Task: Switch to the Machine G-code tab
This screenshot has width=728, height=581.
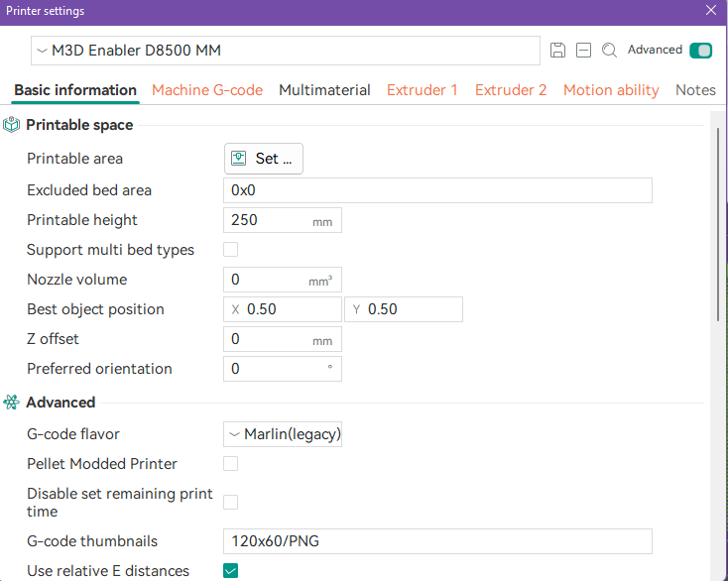Action: click(x=207, y=90)
